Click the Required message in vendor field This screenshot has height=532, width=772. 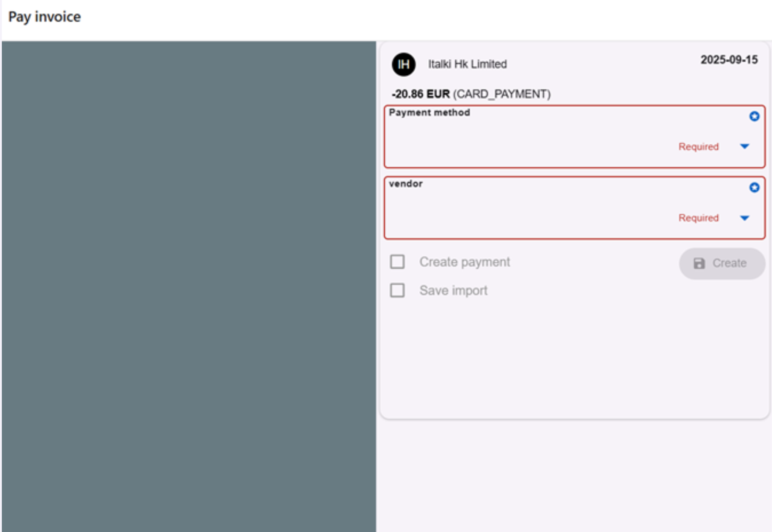point(698,218)
